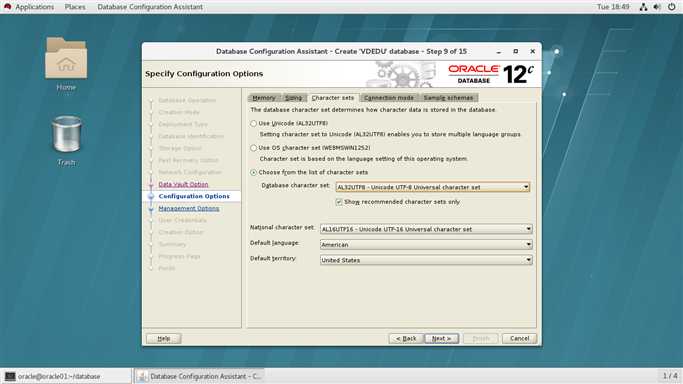Maximize the Database Configuration Assistant window
This screenshot has width=683, height=384.
[516, 51]
